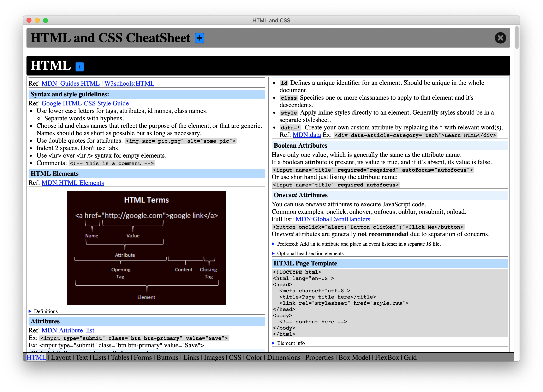Image resolution: width=543 pixels, height=392 pixels.
Task: Click the input required="required" code example
Action: tap(373, 170)
